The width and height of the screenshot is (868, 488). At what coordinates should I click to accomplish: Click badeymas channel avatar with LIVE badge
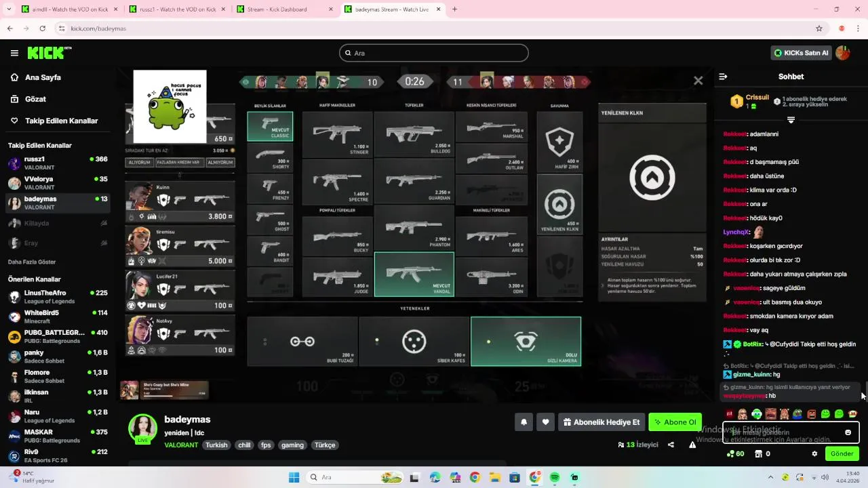pos(143,429)
